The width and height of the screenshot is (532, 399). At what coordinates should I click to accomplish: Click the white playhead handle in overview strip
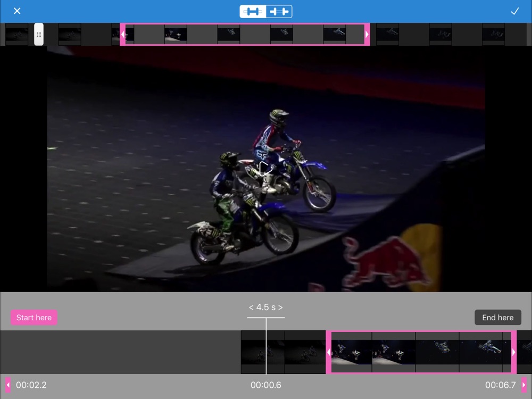[x=39, y=34]
